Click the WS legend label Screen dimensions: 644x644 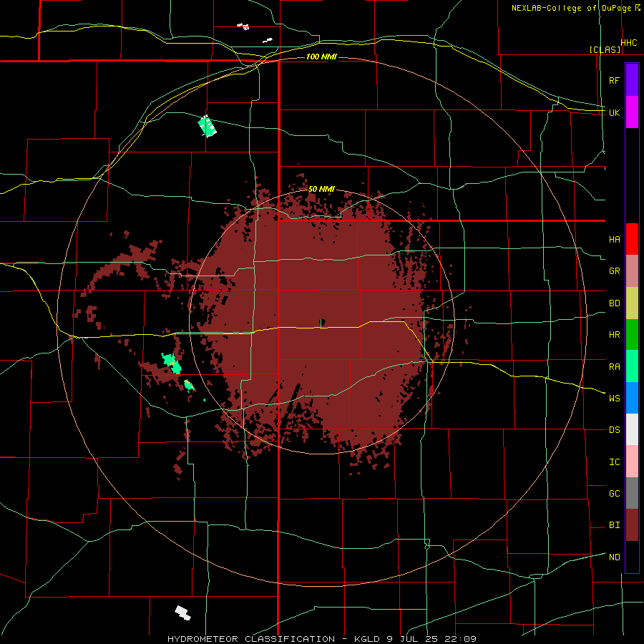coord(614,399)
